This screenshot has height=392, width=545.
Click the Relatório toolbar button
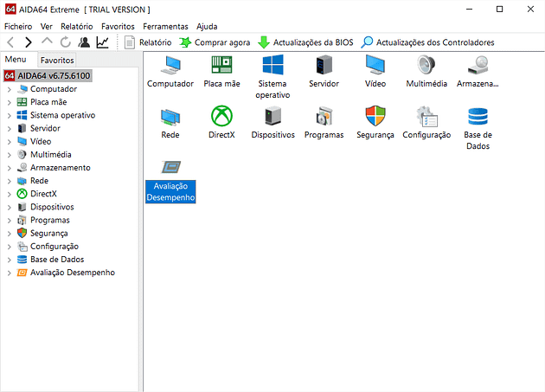coord(148,42)
